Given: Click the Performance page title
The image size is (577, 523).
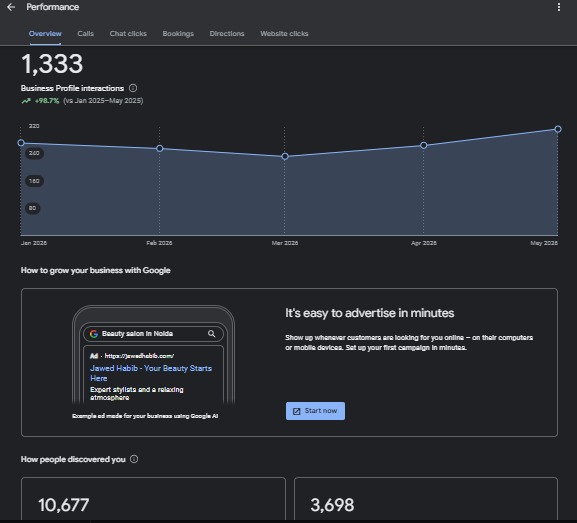Looking at the screenshot, I should click(53, 7).
